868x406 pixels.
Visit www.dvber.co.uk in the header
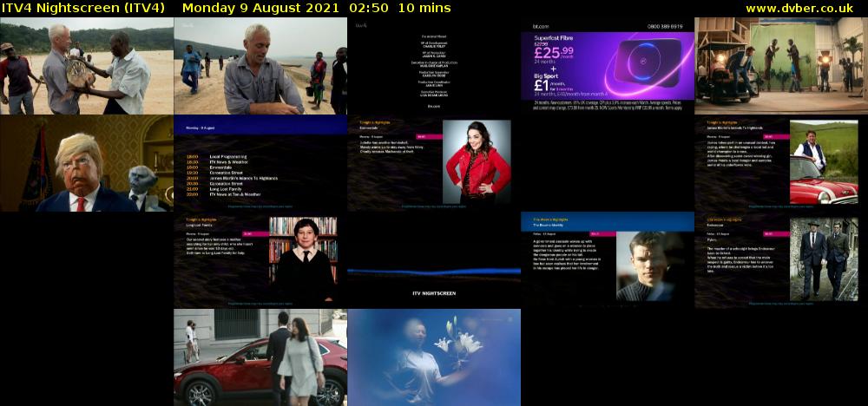coord(799,9)
